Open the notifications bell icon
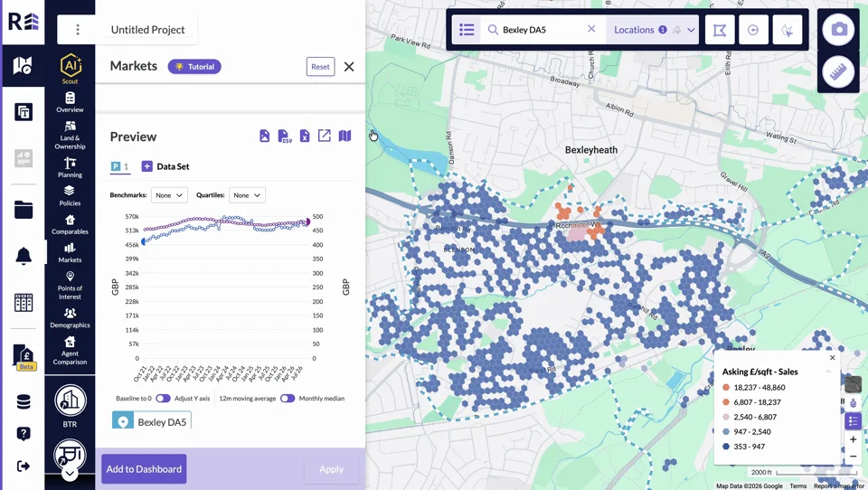 24,256
